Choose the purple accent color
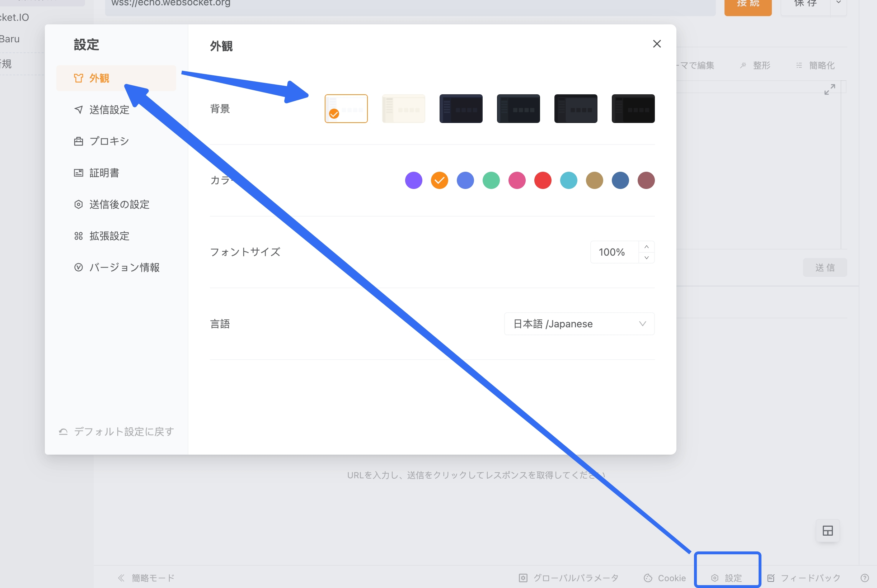The height and width of the screenshot is (588, 877). 413,180
